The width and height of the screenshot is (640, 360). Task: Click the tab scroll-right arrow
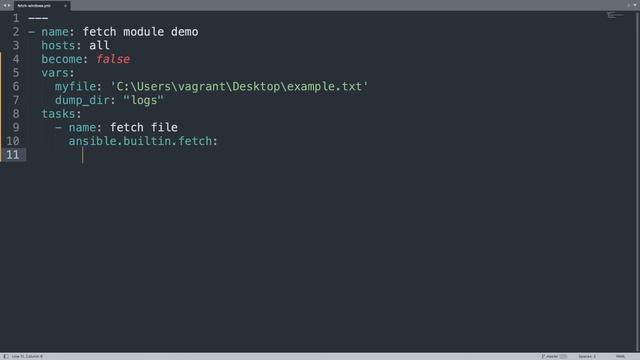[x=9, y=6]
